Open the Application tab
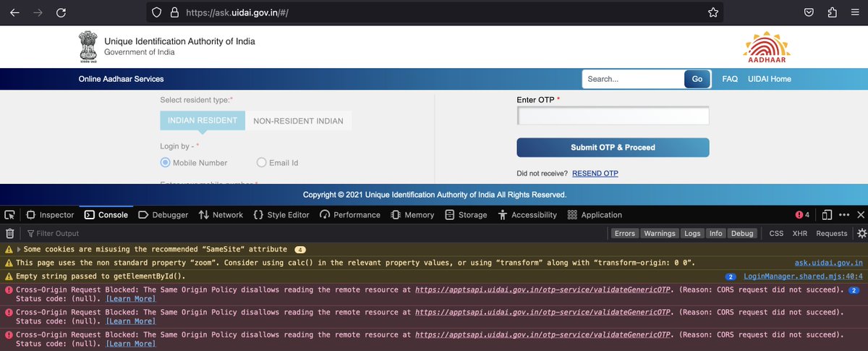The width and height of the screenshot is (868, 351). pyautogui.click(x=595, y=215)
